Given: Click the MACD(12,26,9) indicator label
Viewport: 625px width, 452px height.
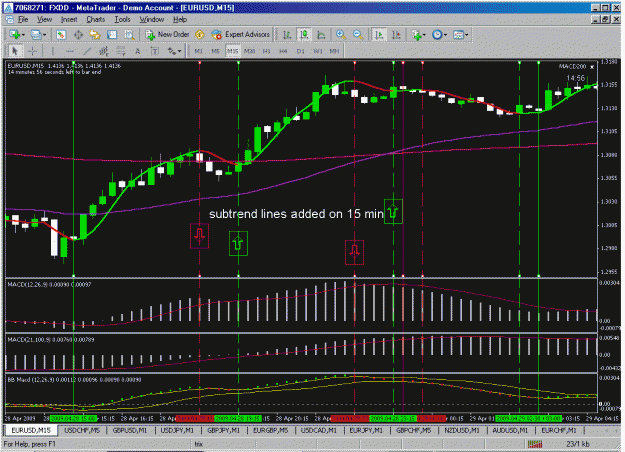Looking at the screenshot, I should click(x=49, y=285).
